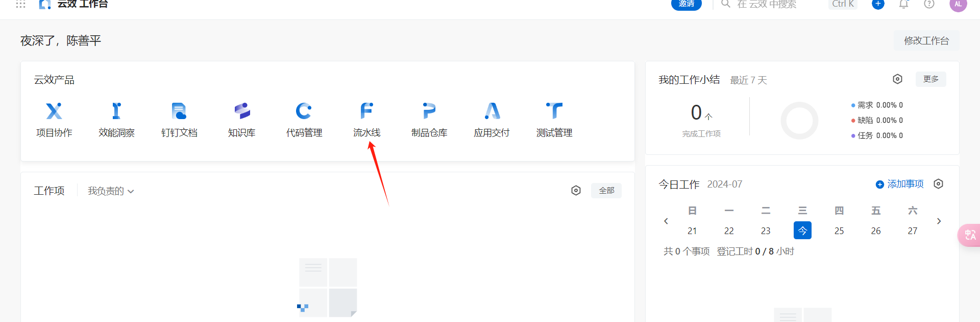Image resolution: width=980 pixels, height=322 pixels.
Task: Click the 全部 button in 工作项
Action: (x=606, y=191)
